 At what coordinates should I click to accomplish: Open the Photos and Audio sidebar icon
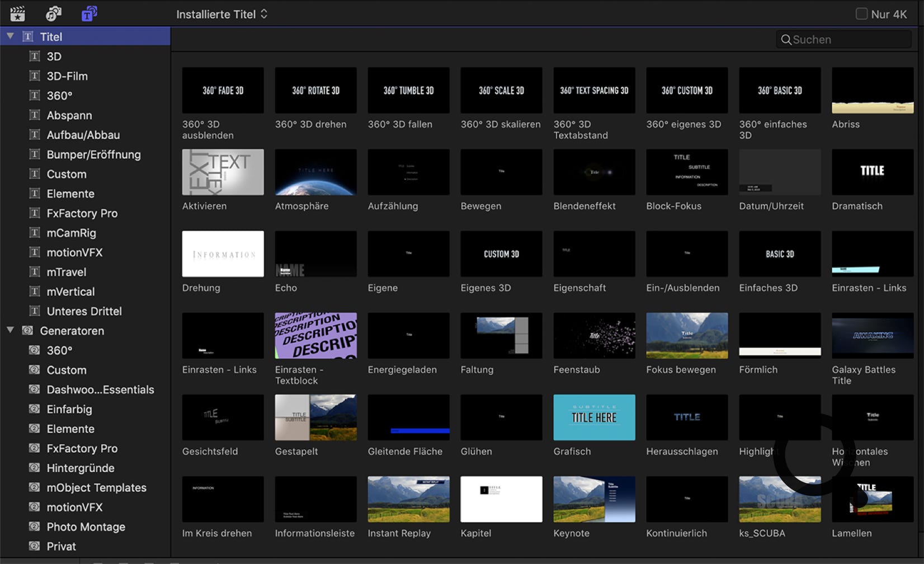(x=53, y=13)
